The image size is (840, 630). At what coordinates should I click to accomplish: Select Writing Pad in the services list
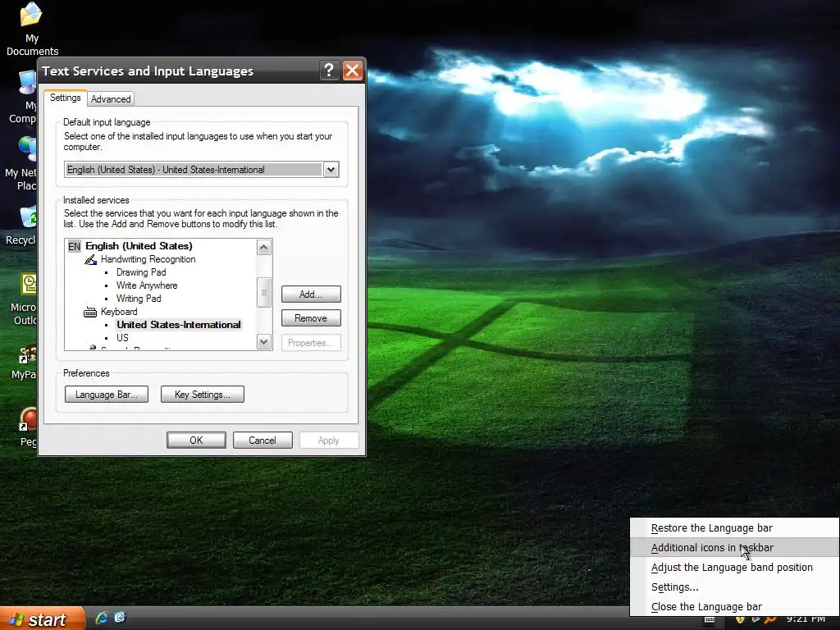(x=139, y=299)
